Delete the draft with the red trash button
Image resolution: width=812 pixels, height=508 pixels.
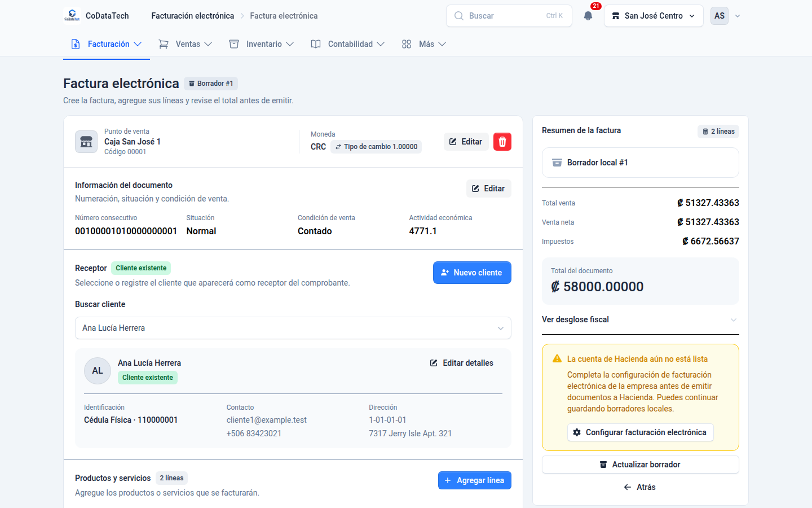tap(502, 142)
